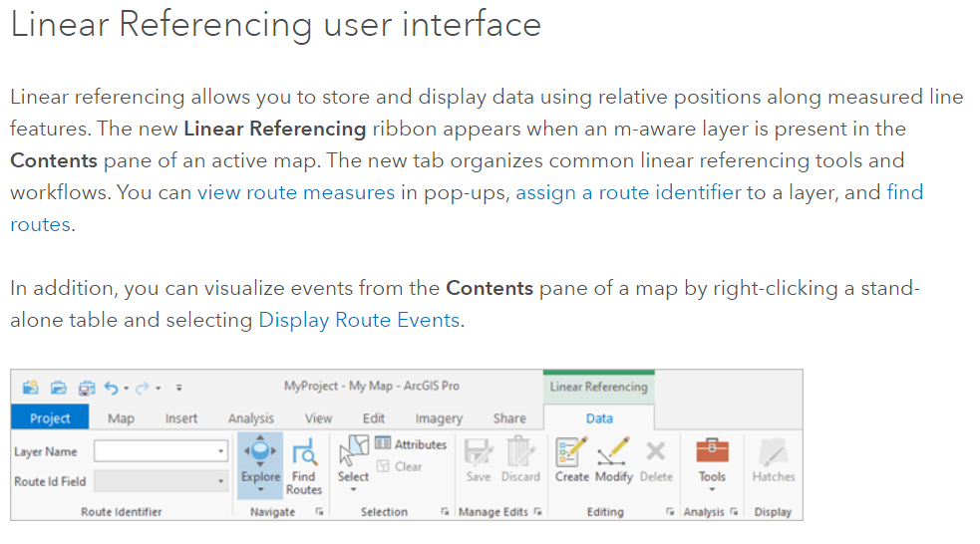980x544 pixels.
Task: Switch to the Insert ribbon tab
Action: pyautogui.click(x=181, y=417)
